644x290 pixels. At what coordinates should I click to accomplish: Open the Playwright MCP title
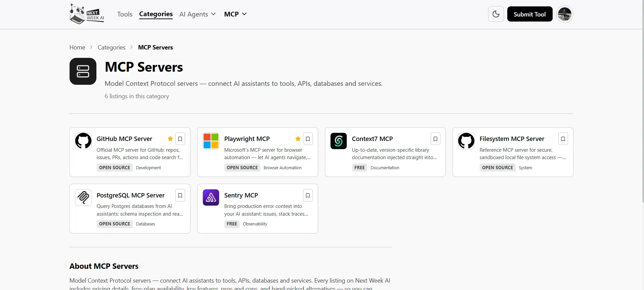pyautogui.click(x=247, y=139)
